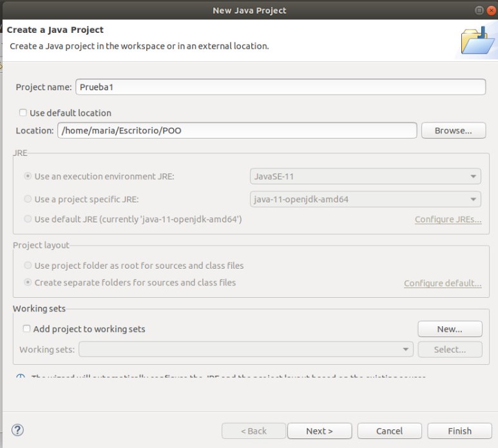The image size is (498, 448).
Task: Open the Configure JREs link
Action: click(x=448, y=220)
